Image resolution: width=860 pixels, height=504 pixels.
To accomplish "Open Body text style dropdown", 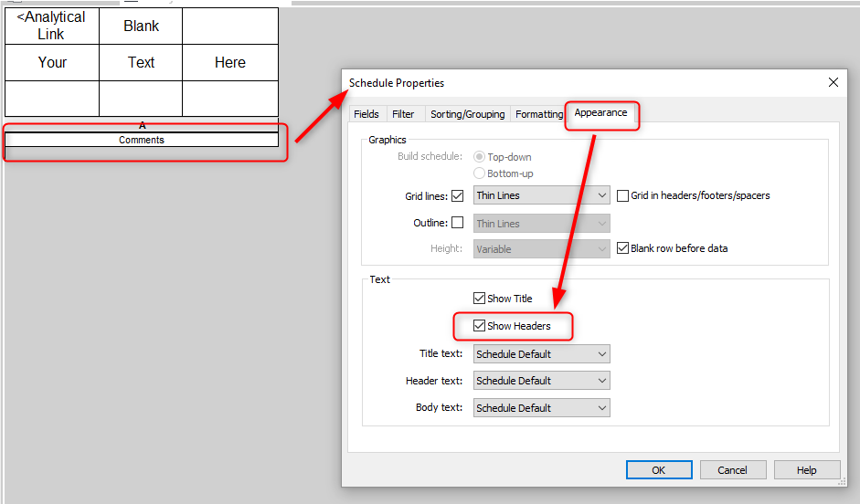I will [x=541, y=407].
